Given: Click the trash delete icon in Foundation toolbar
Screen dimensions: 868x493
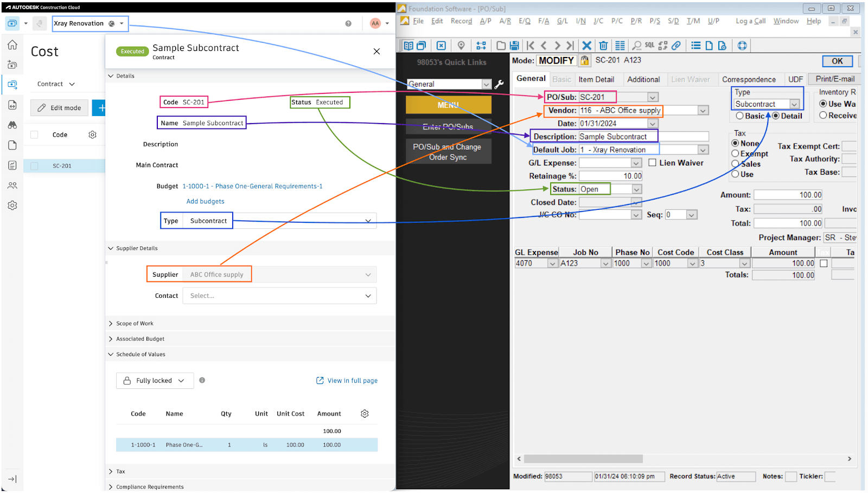Looking at the screenshot, I should (603, 46).
